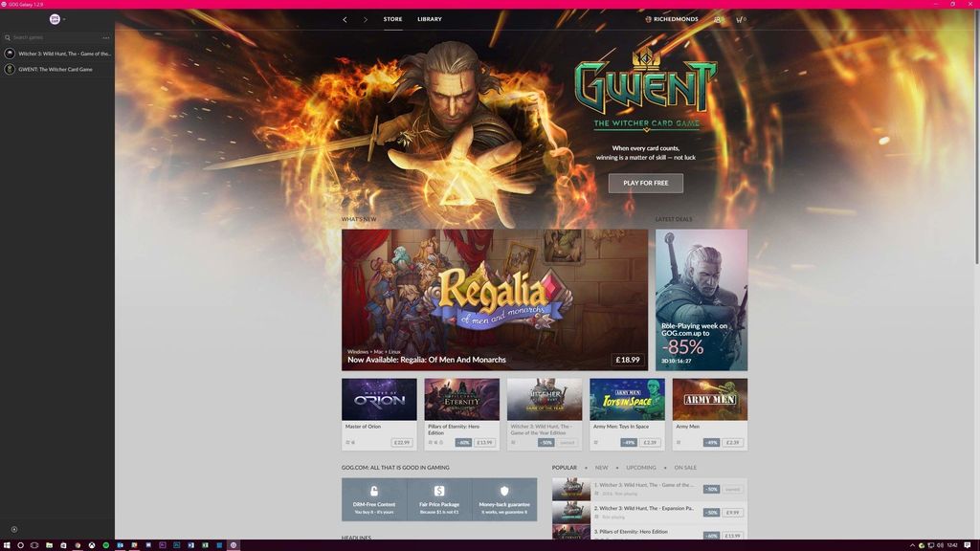The image size is (980, 551).
Task: Switch to the LIBRARY tab
Action: 429,18
